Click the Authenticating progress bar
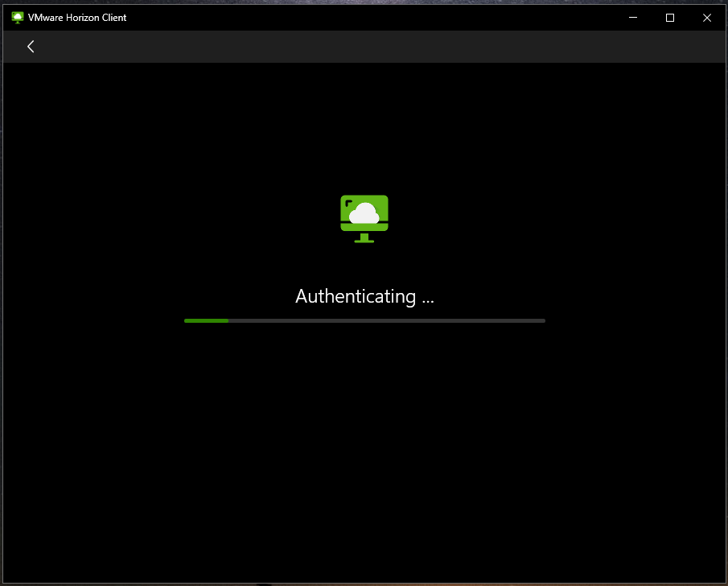728x586 pixels. click(x=364, y=320)
